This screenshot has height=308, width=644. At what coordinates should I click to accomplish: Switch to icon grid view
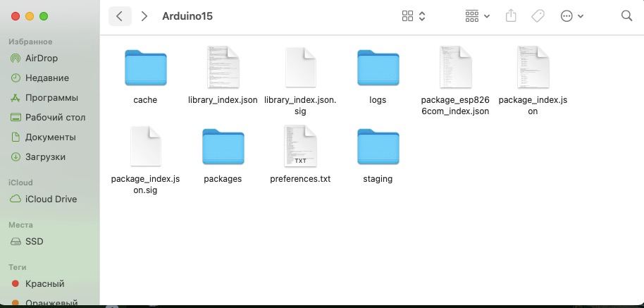[x=407, y=16]
